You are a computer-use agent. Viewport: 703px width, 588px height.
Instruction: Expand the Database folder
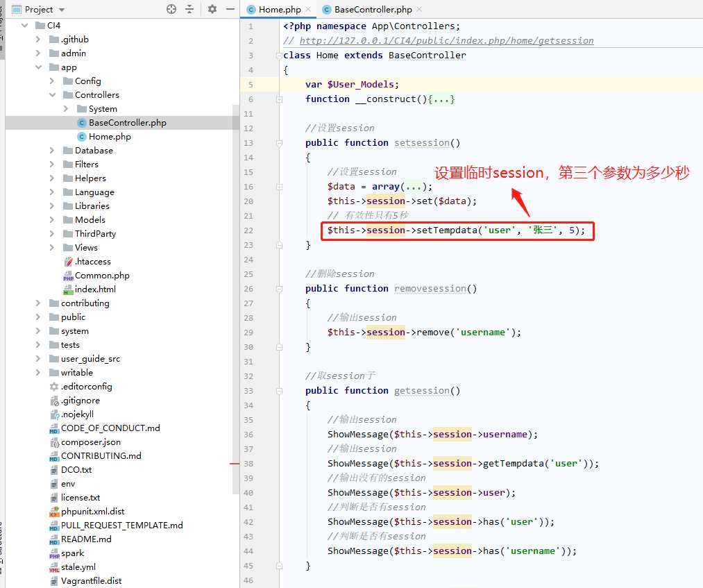point(51,151)
